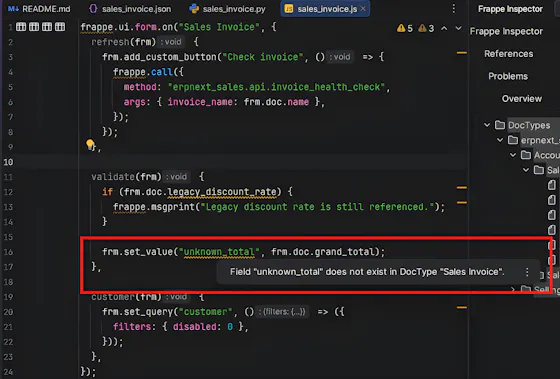Click the underlined "unknown_total" string
Image resolution: width=560 pixels, height=379 pixels.
pyautogui.click(x=219, y=252)
